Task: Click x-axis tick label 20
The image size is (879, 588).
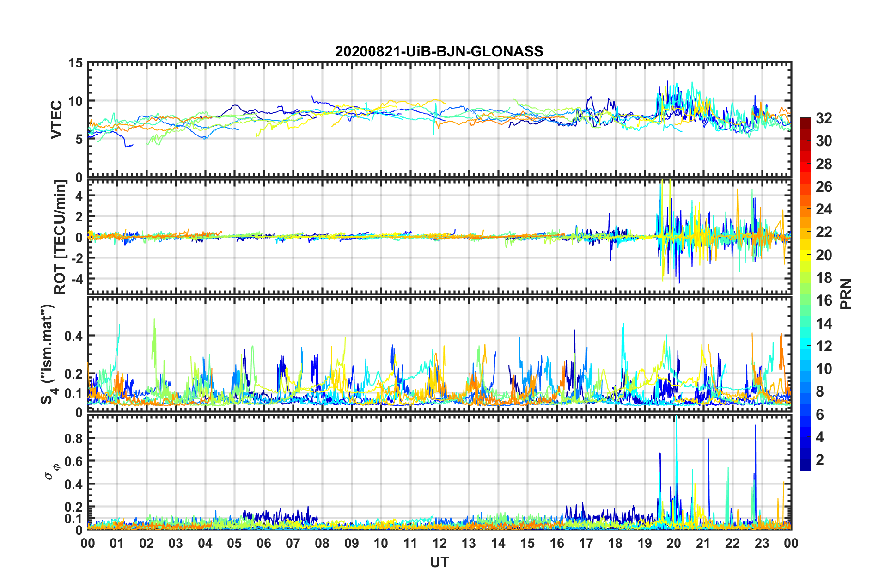Action: click(x=674, y=543)
